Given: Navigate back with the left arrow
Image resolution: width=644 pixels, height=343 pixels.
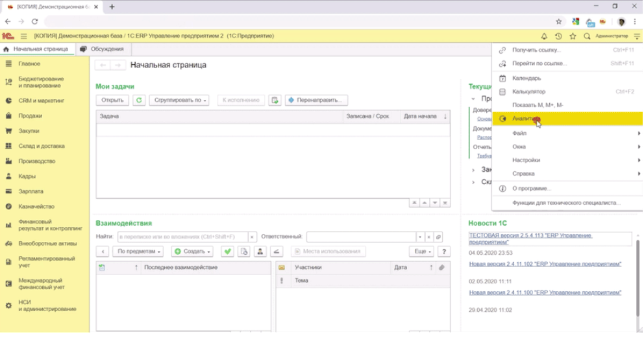Looking at the screenshot, I should pyautogui.click(x=103, y=65).
